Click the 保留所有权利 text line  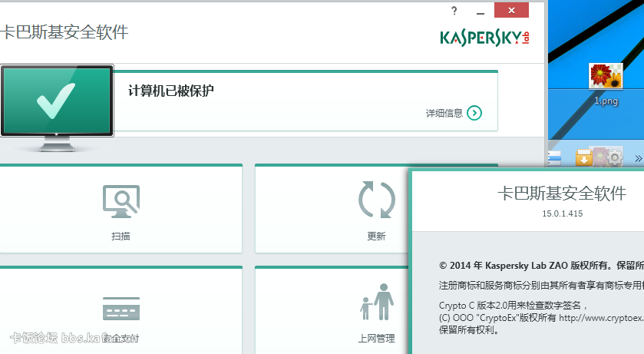point(469,329)
